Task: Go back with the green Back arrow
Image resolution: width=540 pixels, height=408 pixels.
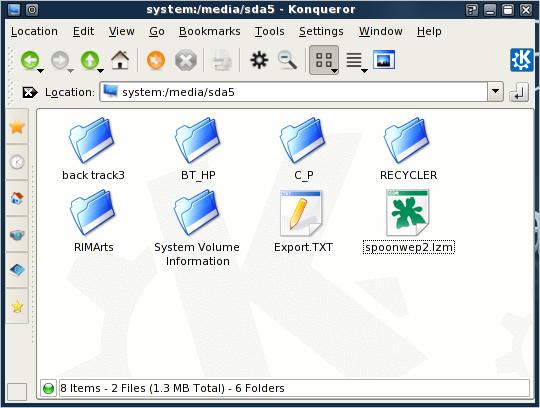Action: [29, 60]
